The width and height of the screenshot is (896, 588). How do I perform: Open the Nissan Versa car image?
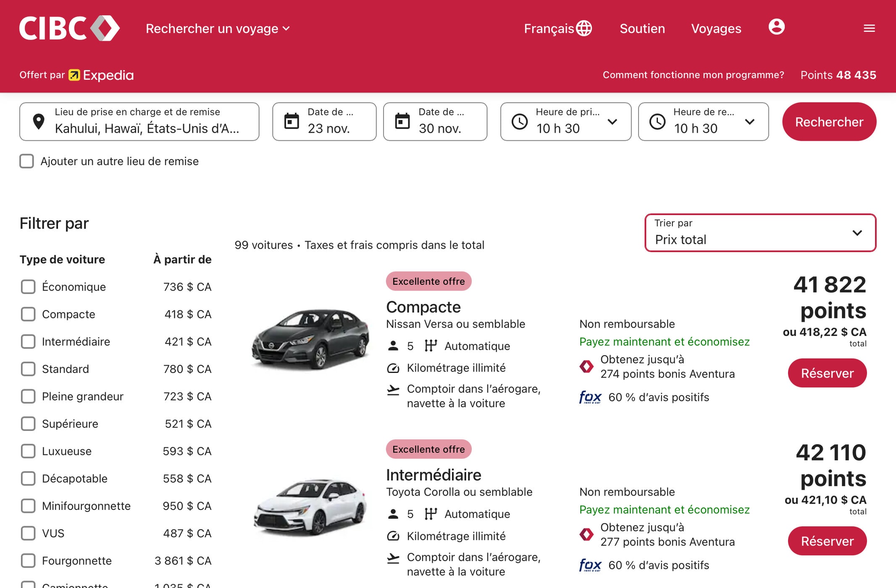[x=310, y=339]
